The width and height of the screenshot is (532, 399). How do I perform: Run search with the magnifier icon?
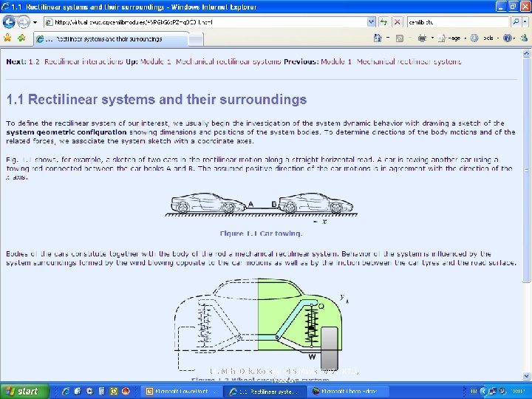click(x=516, y=22)
